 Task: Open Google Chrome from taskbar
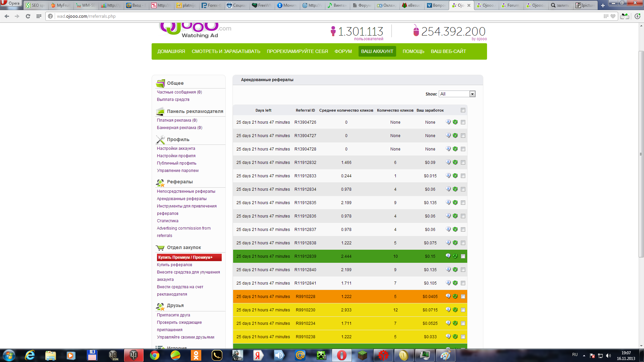[x=155, y=355]
